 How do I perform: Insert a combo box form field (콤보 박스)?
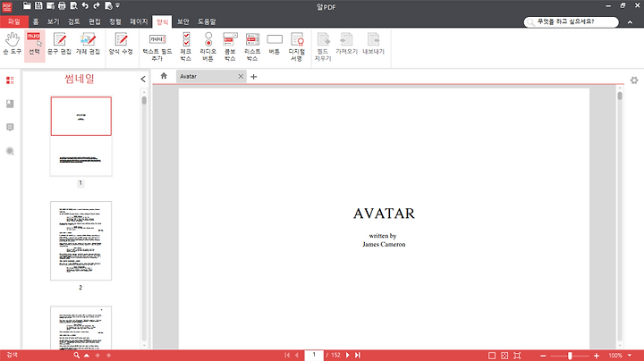(230, 47)
